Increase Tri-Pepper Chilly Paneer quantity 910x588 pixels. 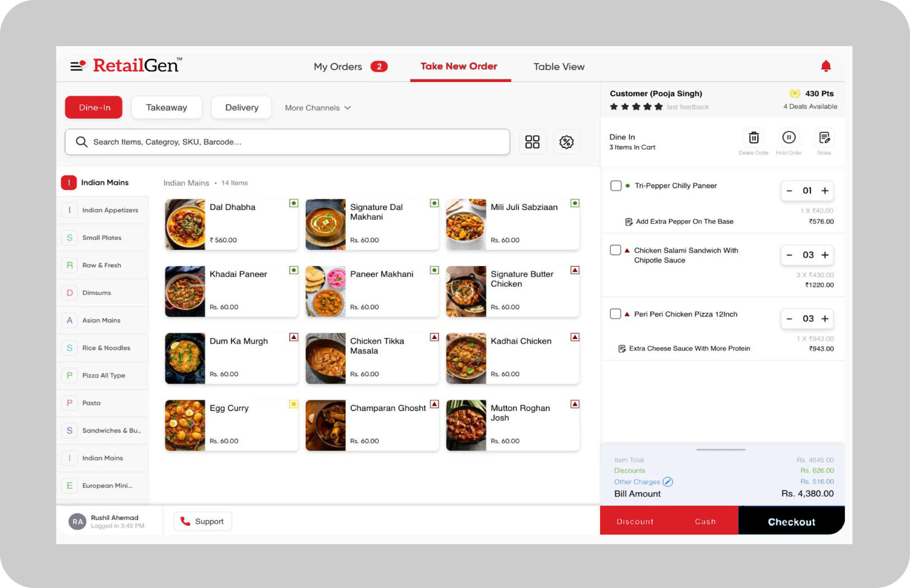825,190
